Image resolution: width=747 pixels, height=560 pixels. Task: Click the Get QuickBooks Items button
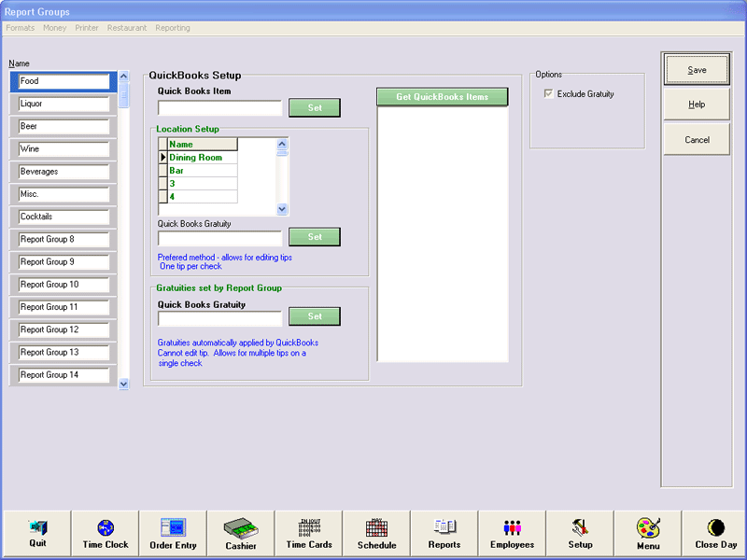click(443, 97)
